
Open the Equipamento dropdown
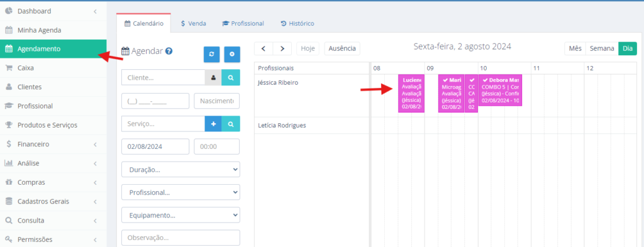(180, 215)
